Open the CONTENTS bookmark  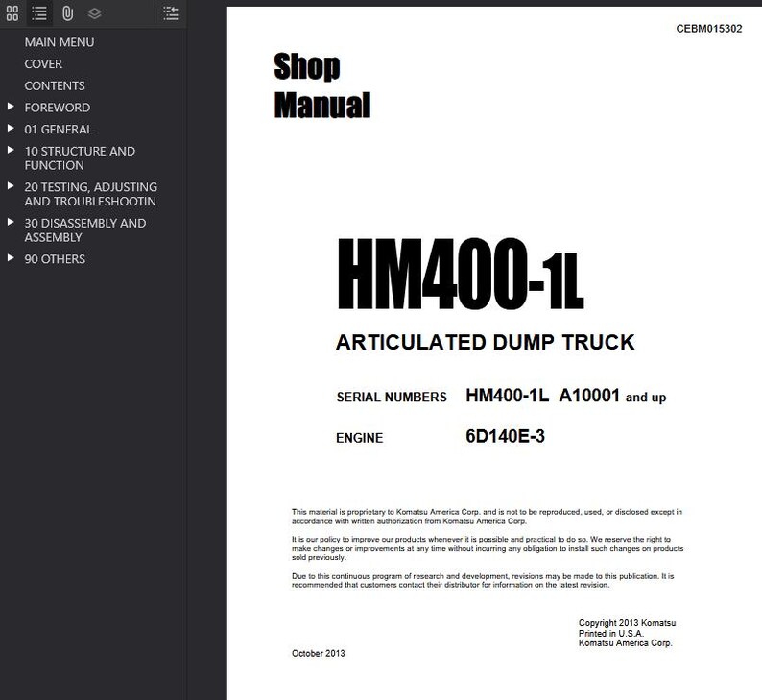coord(55,86)
